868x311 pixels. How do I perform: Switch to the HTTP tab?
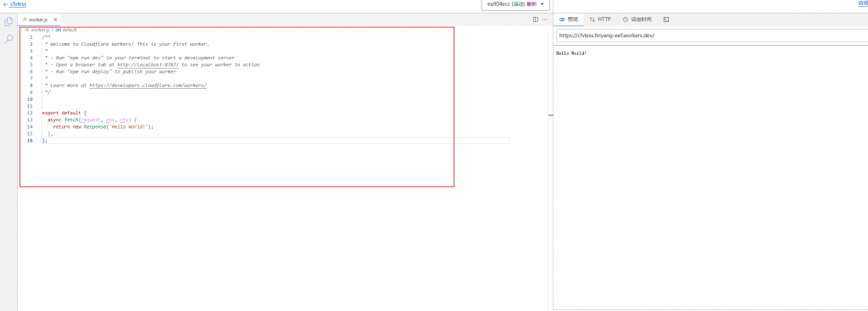tap(600, 19)
